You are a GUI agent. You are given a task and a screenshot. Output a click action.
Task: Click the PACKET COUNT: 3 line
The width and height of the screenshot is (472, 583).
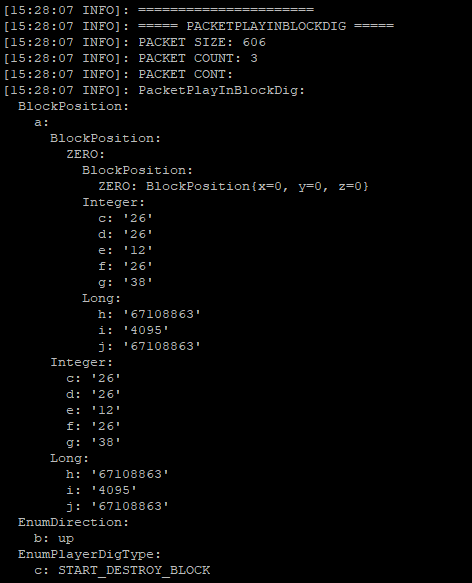click(x=131, y=58)
